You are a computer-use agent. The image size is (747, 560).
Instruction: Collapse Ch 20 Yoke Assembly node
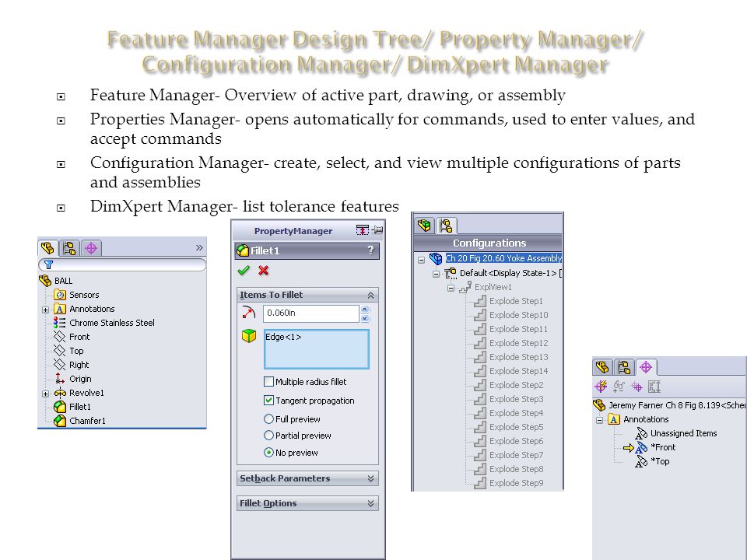click(421, 260)
